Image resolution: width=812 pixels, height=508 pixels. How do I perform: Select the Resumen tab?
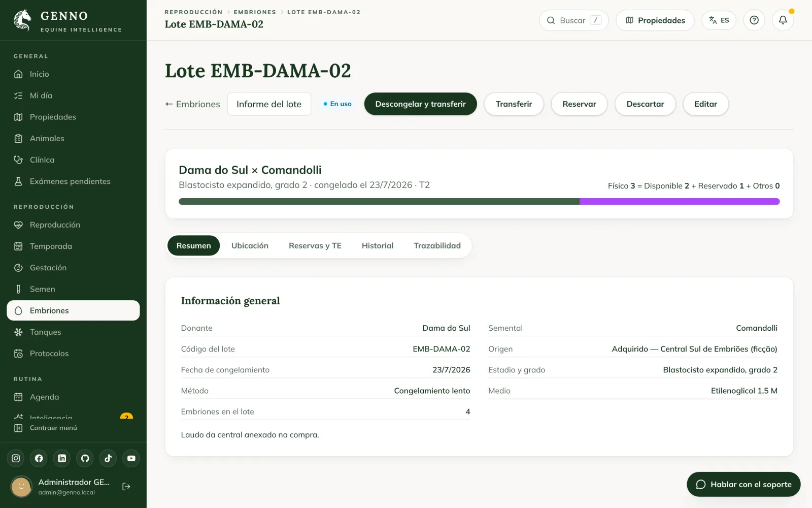[193, 246]
